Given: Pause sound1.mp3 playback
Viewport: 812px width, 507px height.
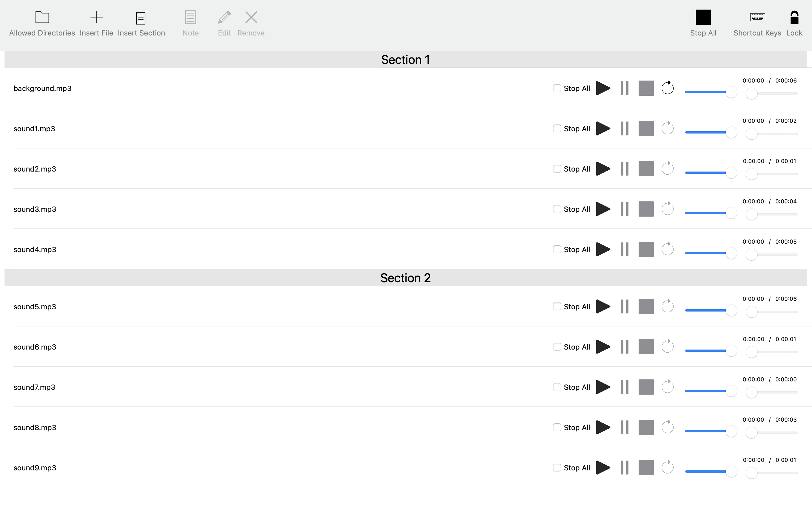Looking at the screenshot, I should pos(625,128).
